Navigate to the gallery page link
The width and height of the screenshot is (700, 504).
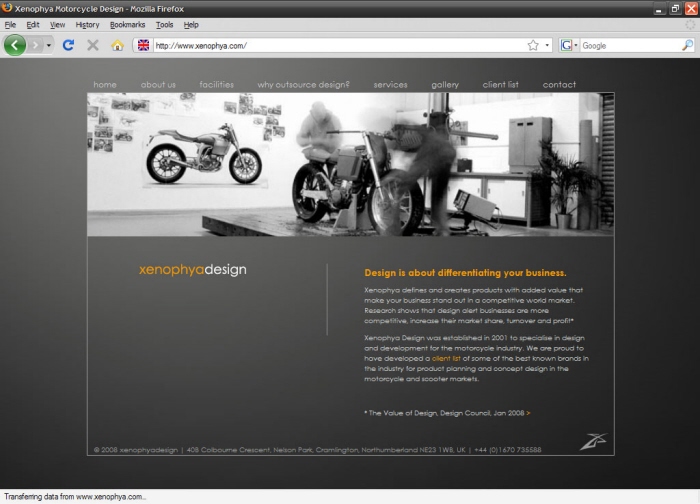pos(445,85)
